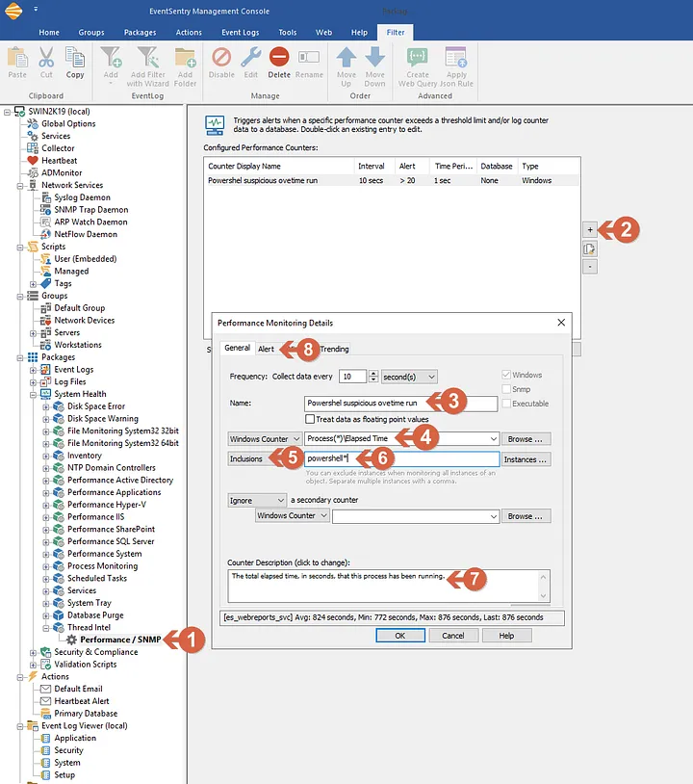The height and width of the screenshot is (784, 693).
Task: Switch to the Trending tab
Action: click(334, 349)
